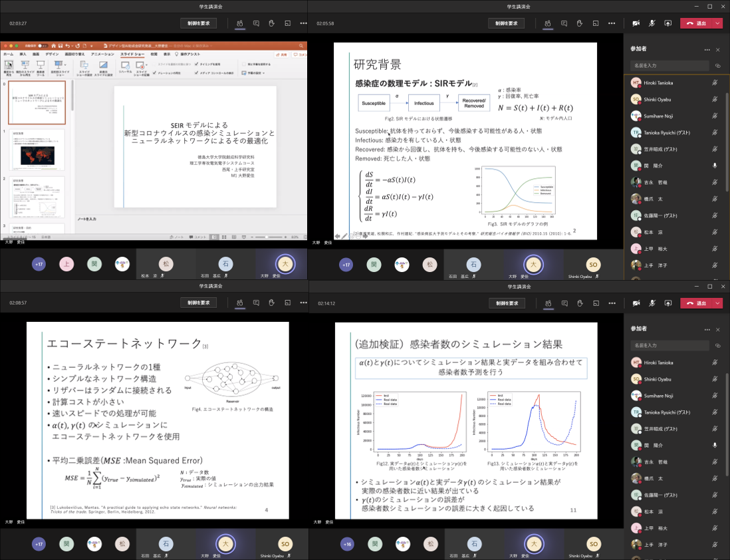
Task: Click share content icon in the 02:05:58 meeting
Action: [x=668, y=23]
